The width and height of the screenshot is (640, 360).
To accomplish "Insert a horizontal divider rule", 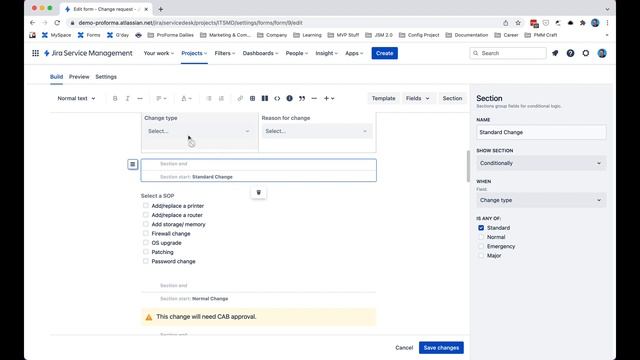I will pyautogui.click(x=314, y=98).
